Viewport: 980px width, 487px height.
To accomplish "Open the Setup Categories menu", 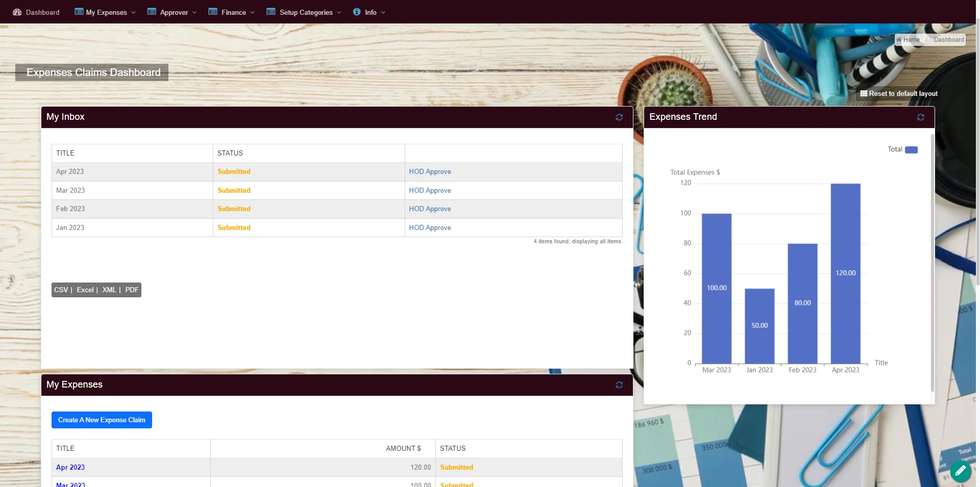I will tap(304, 12).
